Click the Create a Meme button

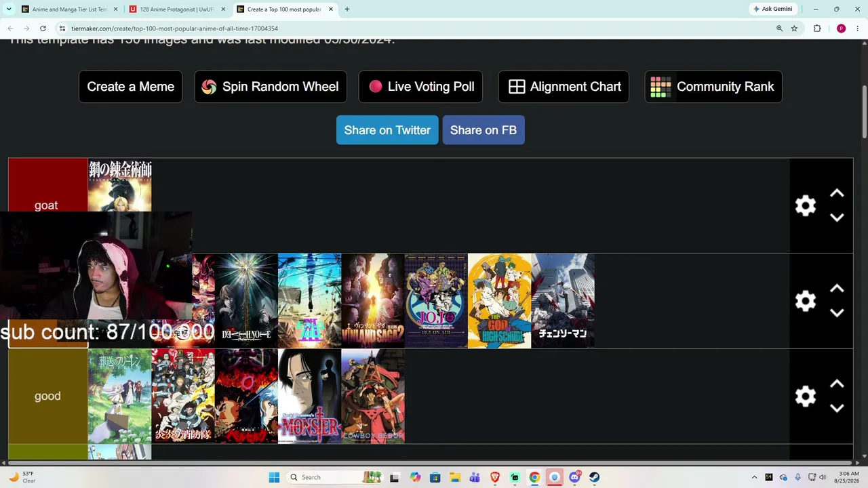point(130,87)
